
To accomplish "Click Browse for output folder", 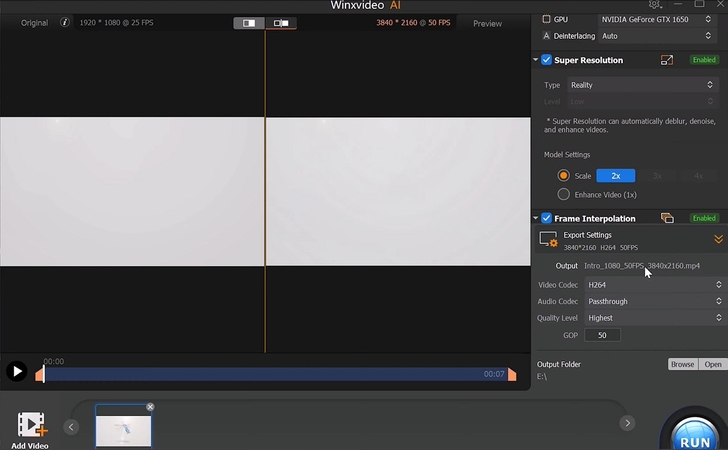I will point(682,364).
